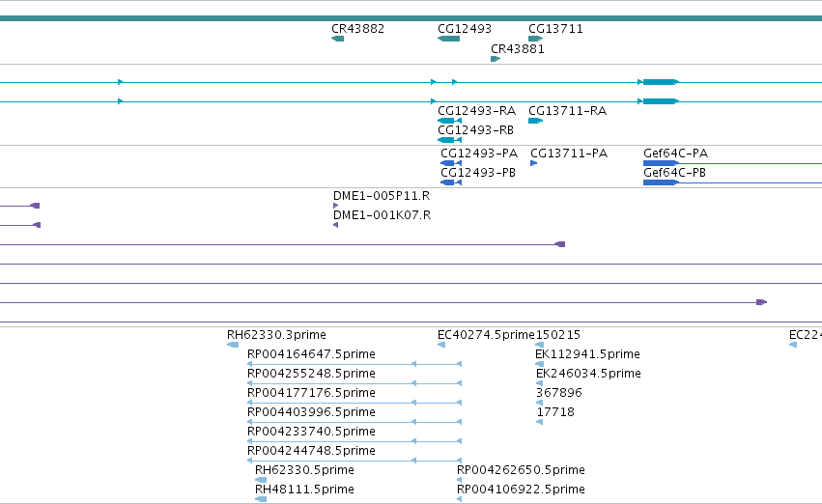
Task: Click the DME1-005P11.R purple marker
Action: tap(335, 206)
